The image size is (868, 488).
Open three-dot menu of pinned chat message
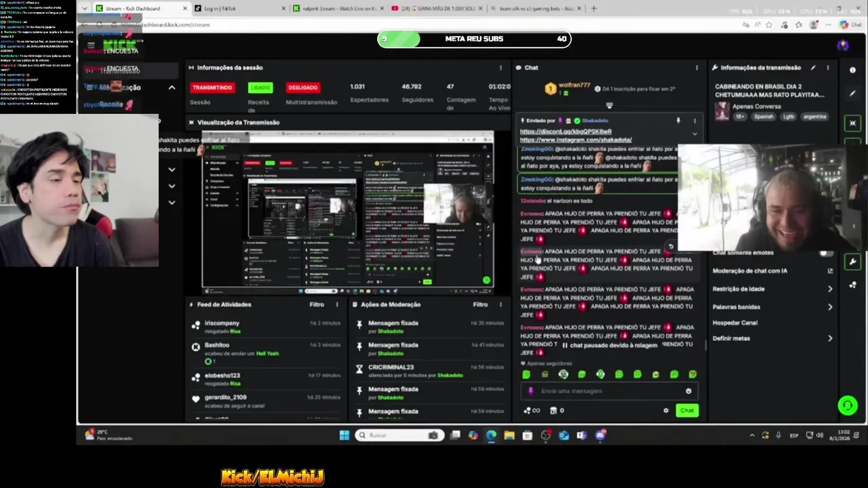pos(694,121)
